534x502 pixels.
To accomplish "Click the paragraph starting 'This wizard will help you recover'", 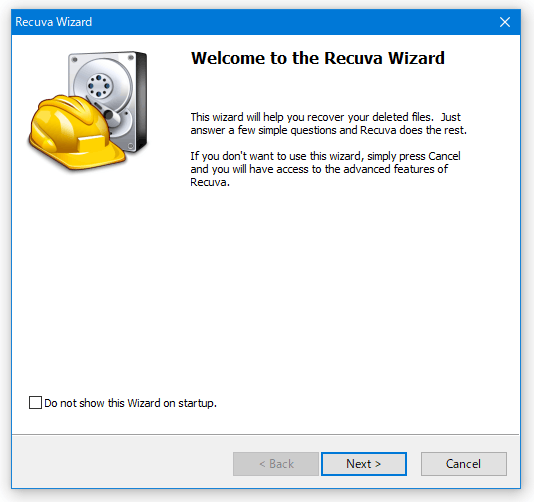I will pyautogui.click(x=328, y=124).
